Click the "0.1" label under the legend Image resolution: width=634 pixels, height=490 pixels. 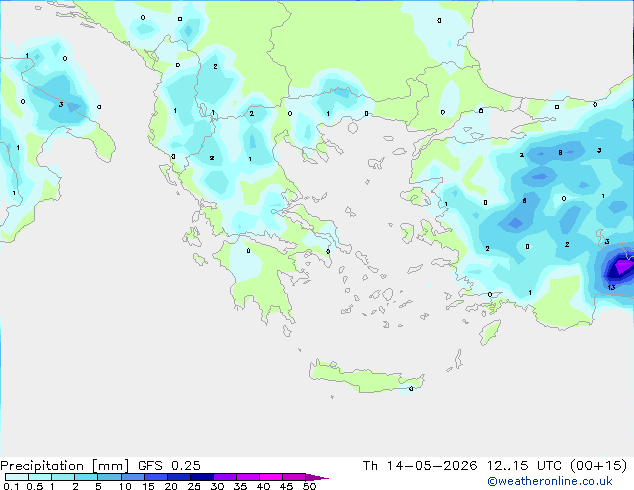(x=11, y=486)
